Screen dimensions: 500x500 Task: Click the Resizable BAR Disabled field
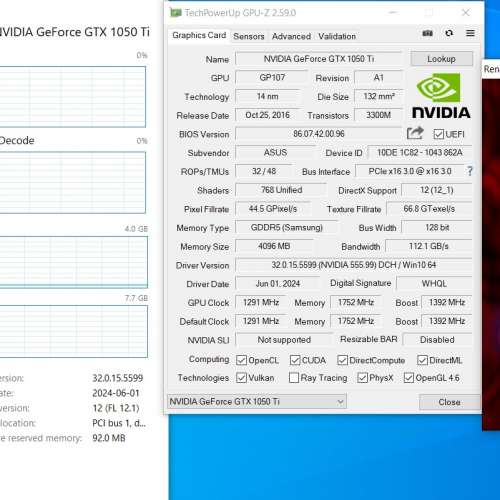click(x=437, y=339)
